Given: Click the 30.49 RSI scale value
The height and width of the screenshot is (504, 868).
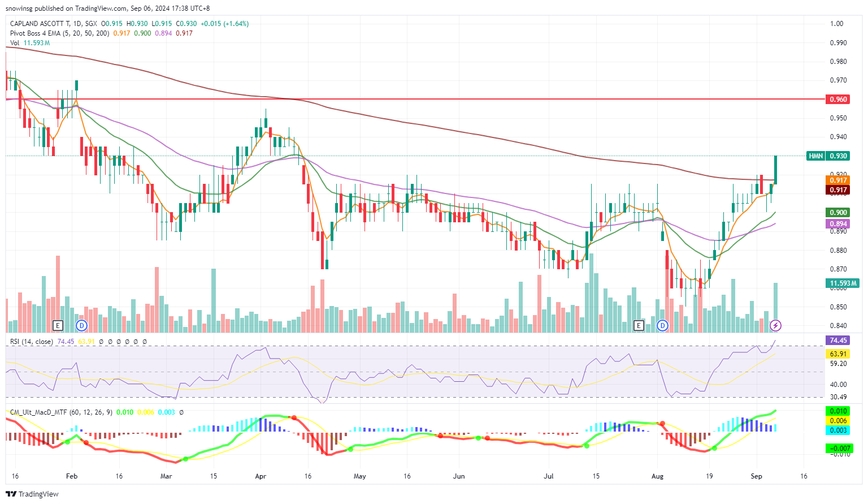Looking at the screenshot, I should click(838, 397).
